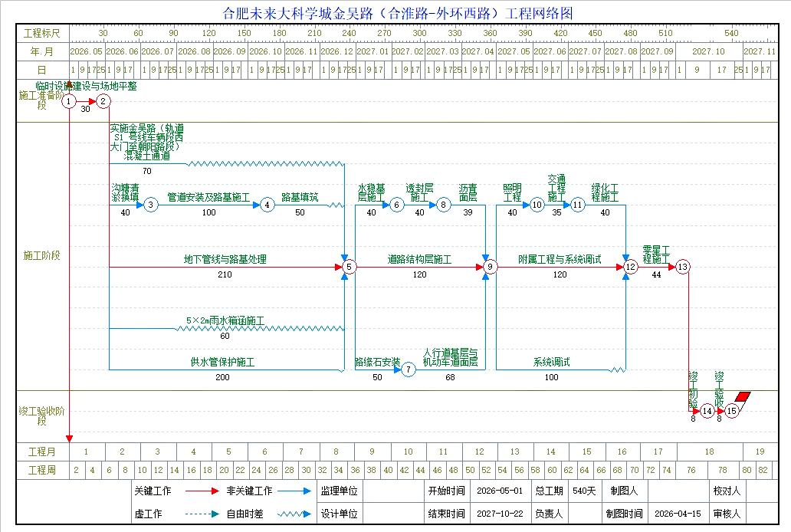791x532 pixels.
Task: Select the 沥青面层 activity label
Action: (x=468, y=193)
